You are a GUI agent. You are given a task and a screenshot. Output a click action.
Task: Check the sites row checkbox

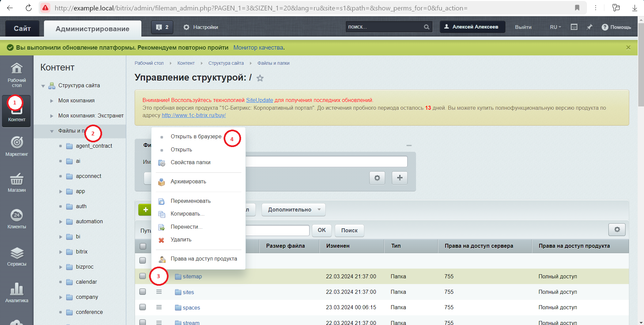[143, 291]
